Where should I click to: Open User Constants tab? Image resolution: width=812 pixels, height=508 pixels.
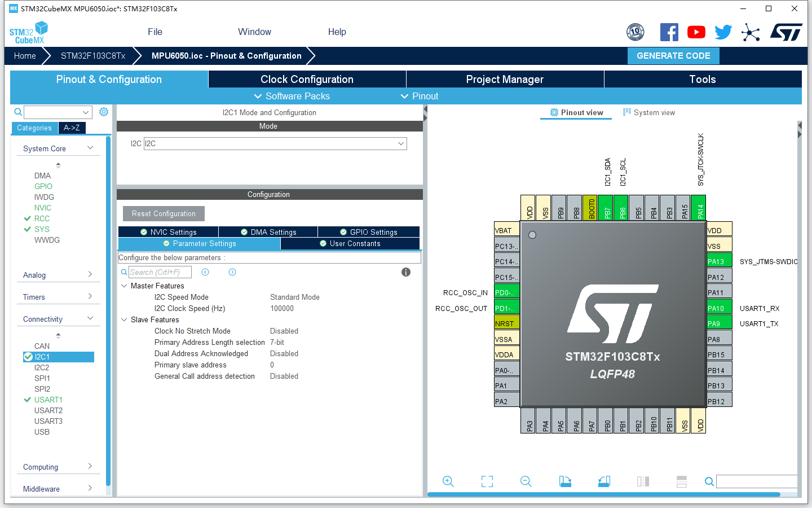(x=350, y=243)
